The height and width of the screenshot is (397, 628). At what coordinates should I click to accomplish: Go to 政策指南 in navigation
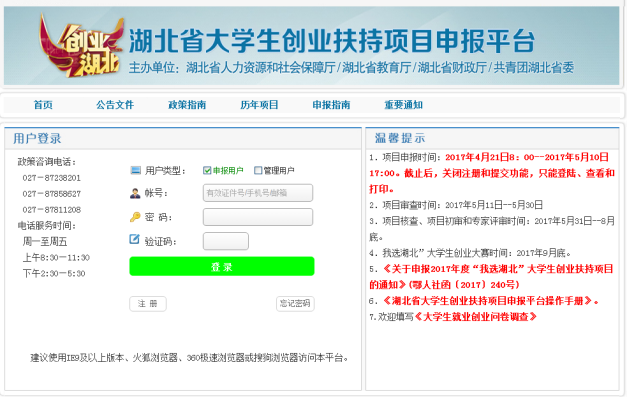tap(187, 105)
